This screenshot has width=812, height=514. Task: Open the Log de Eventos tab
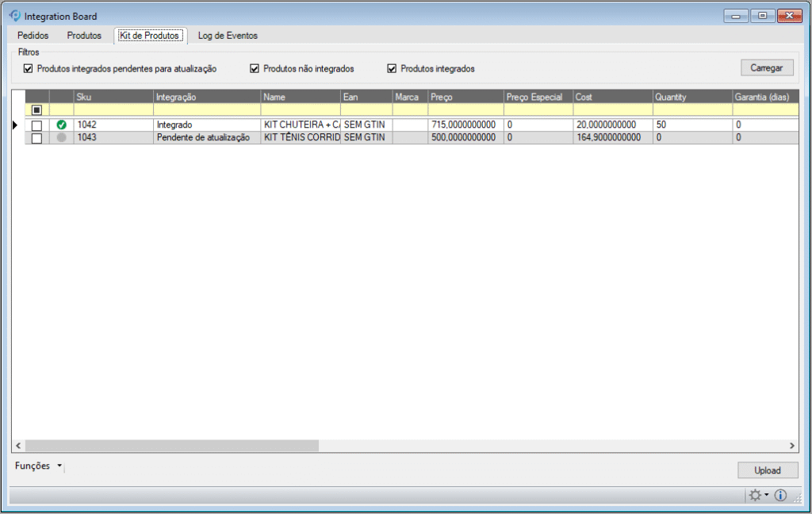[x=228, y=36]
